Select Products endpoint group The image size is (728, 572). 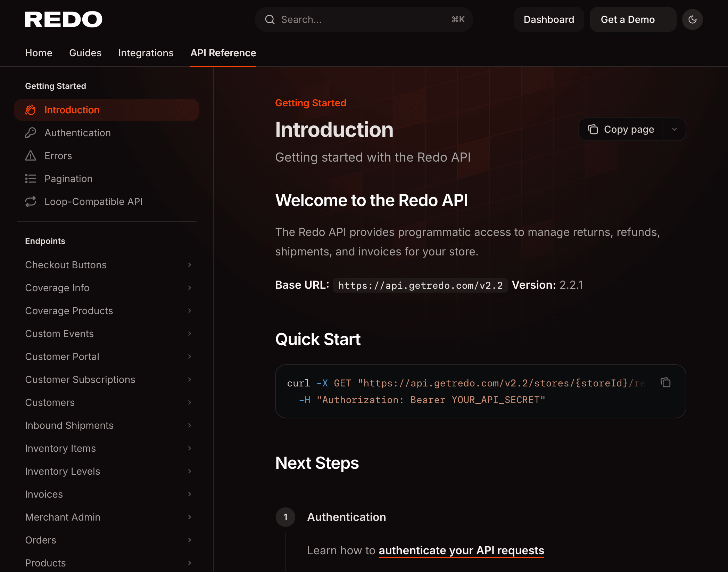107,563
